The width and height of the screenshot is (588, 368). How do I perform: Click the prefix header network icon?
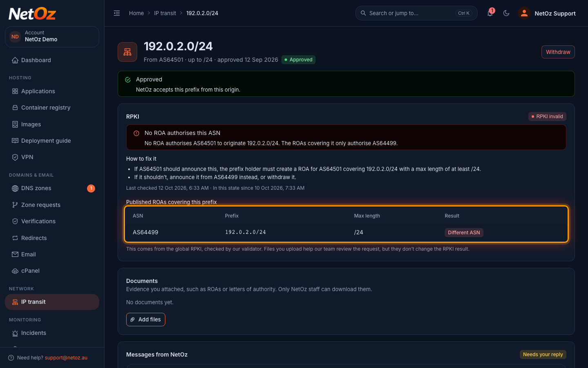127,52
